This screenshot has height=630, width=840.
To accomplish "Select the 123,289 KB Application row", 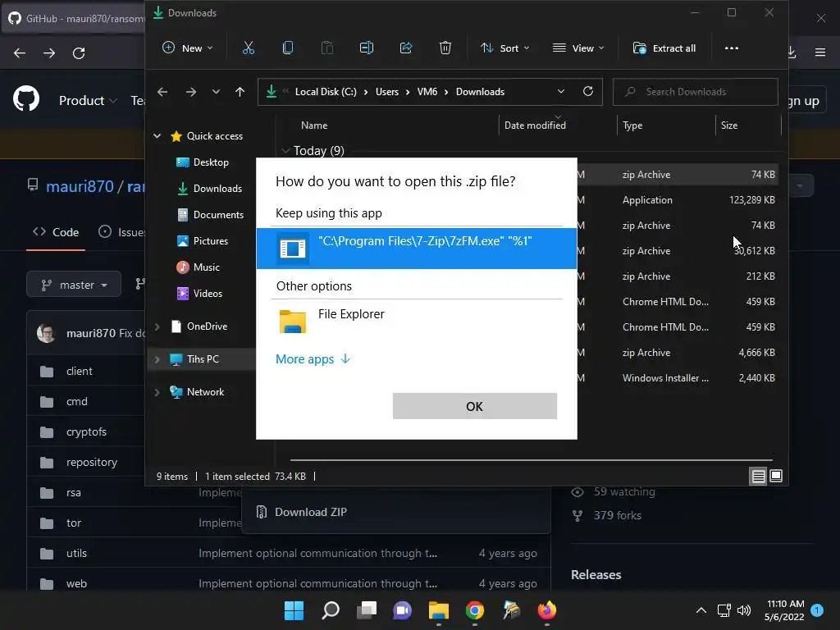I will [x=677, y=200].
